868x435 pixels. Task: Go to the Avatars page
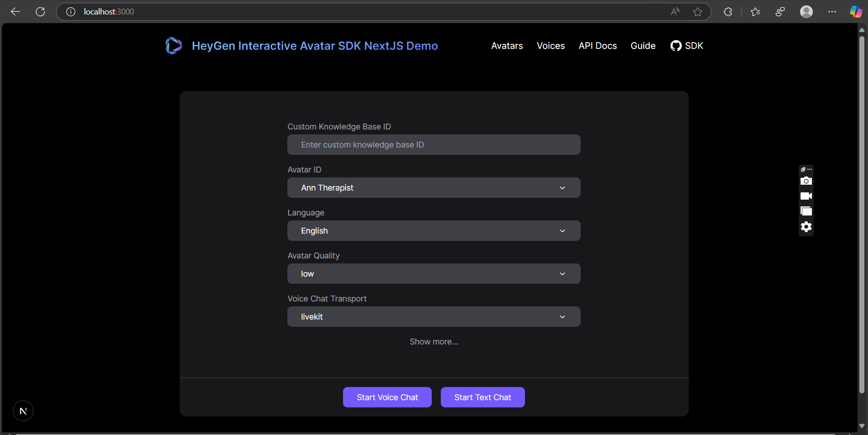pos(507,46)
